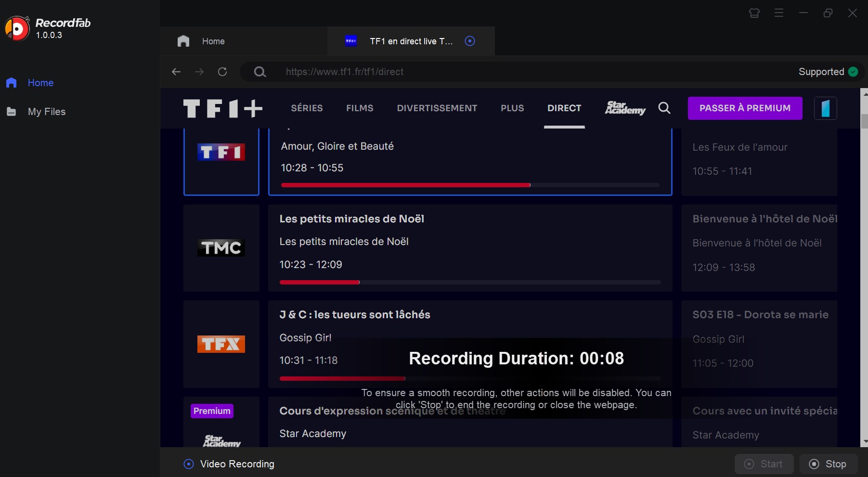This screenshot has width=868, height=477.
Task: Open the hamburger menu in title bar
Action: [x=779, y=13]
